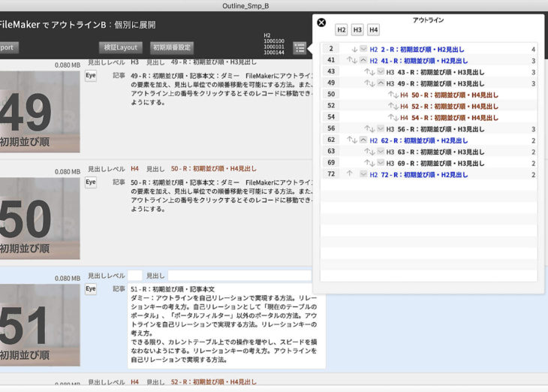Collapse H3 row 49 with its chevron

coord(381,83)
